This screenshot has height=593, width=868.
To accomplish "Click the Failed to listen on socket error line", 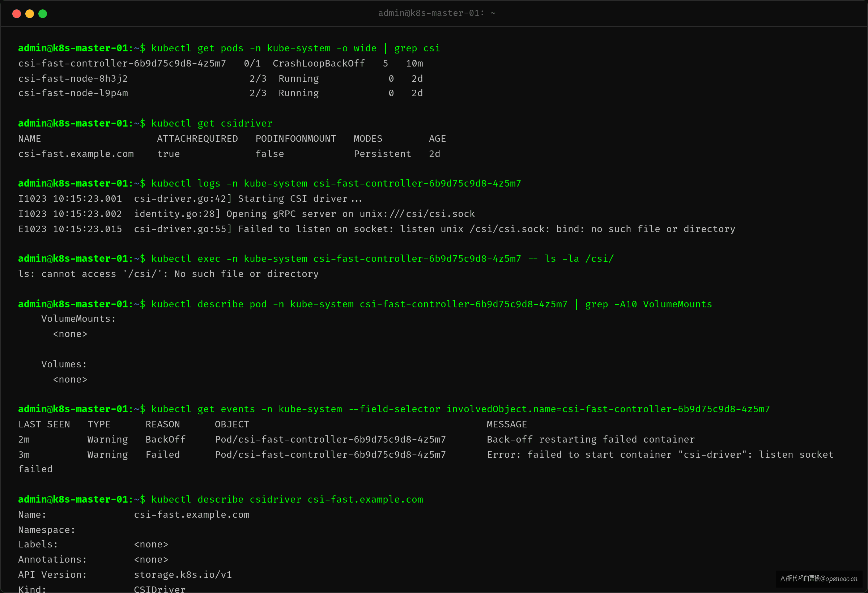I will click(x=376, y=229).
